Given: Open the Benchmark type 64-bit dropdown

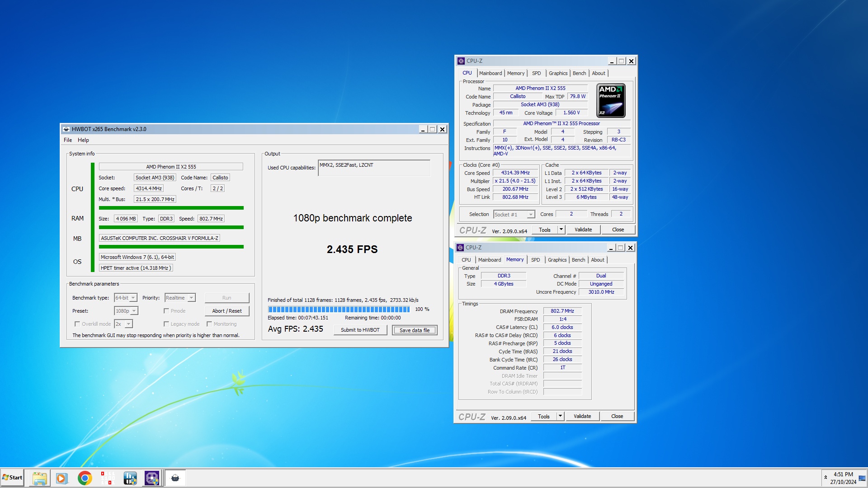Looking at the screenshot, I should coord(126,298).
